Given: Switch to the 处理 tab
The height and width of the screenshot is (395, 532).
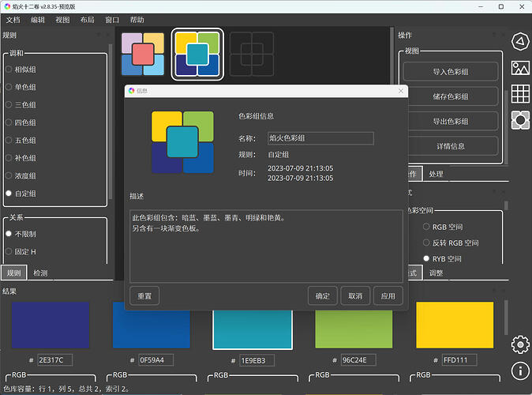Looking at the screenshot, I should pyautogui.click(x=436, y=173).
